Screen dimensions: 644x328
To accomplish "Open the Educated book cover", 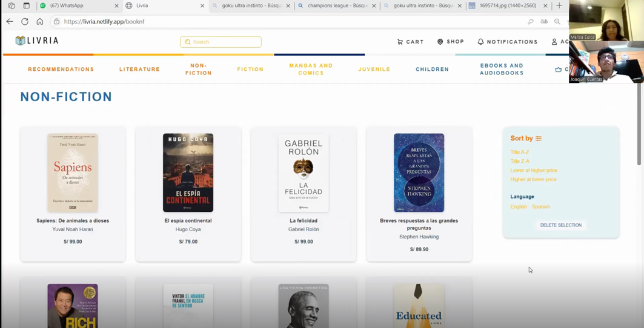I will (x=419, y=306).
